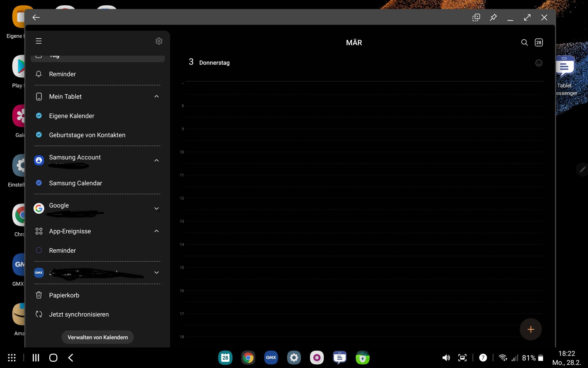This screenshot has width=588, height=368.
Task: Open clock and date 18:22
Action: pyautogui.click(x=567, y=358)
